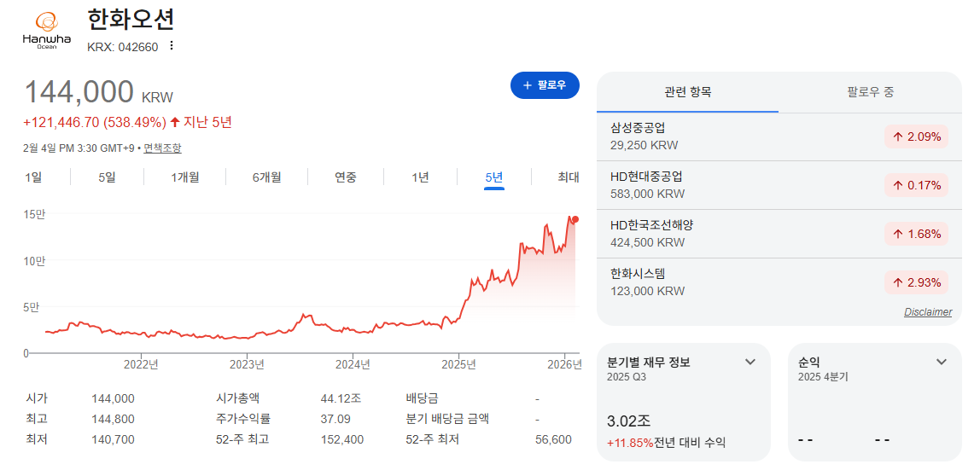Open the 관련 항목 tab
This screenshot has width=980, height=476.
687,92
